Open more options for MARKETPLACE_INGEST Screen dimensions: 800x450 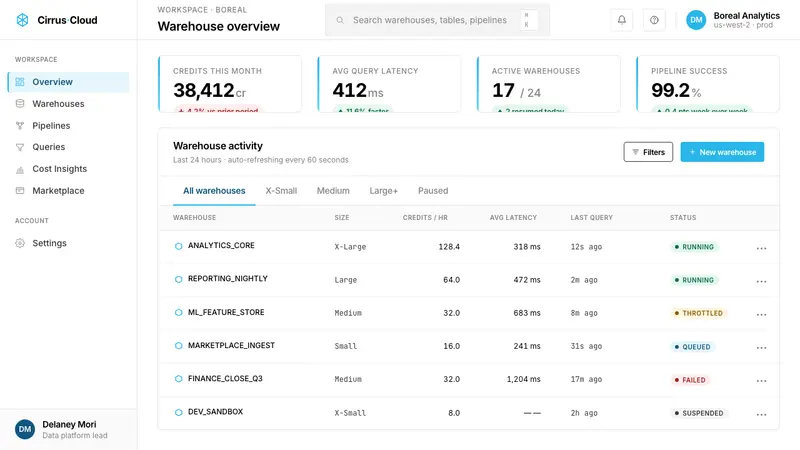tap(761, 347)
